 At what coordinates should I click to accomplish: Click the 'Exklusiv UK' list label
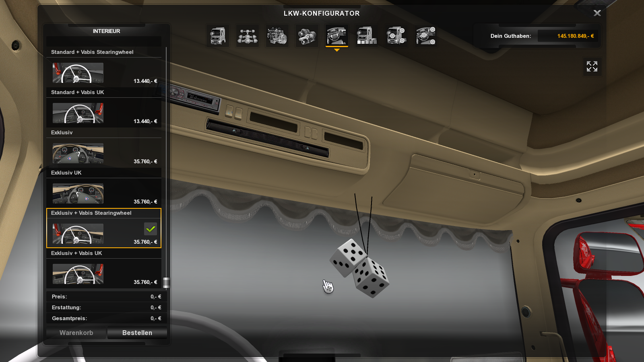[x=66, y=173]
